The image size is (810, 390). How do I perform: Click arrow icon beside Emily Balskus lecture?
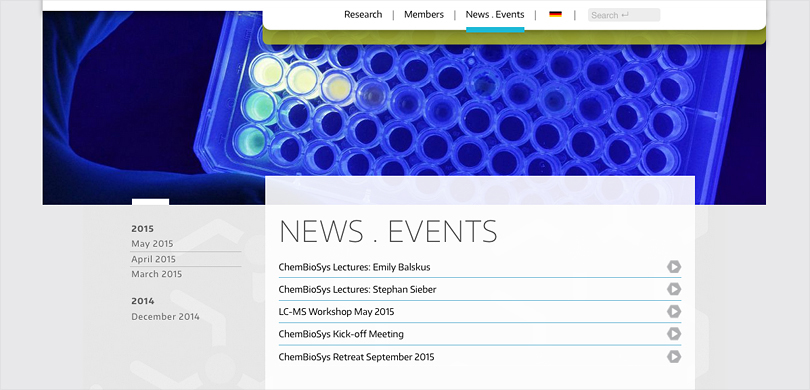click(674, 267)
